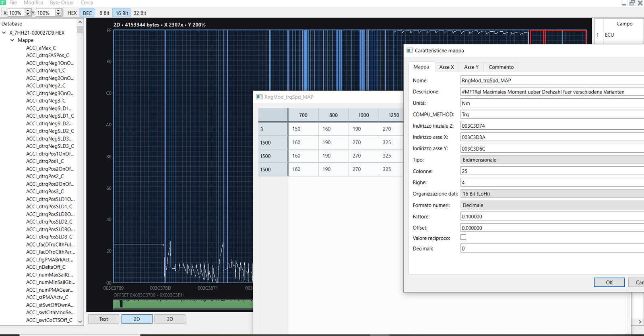Image resolution: width=644 pixels, height=336 pixels.
Task: Open the Asse Y tab
Action: (x=471, y=67)
